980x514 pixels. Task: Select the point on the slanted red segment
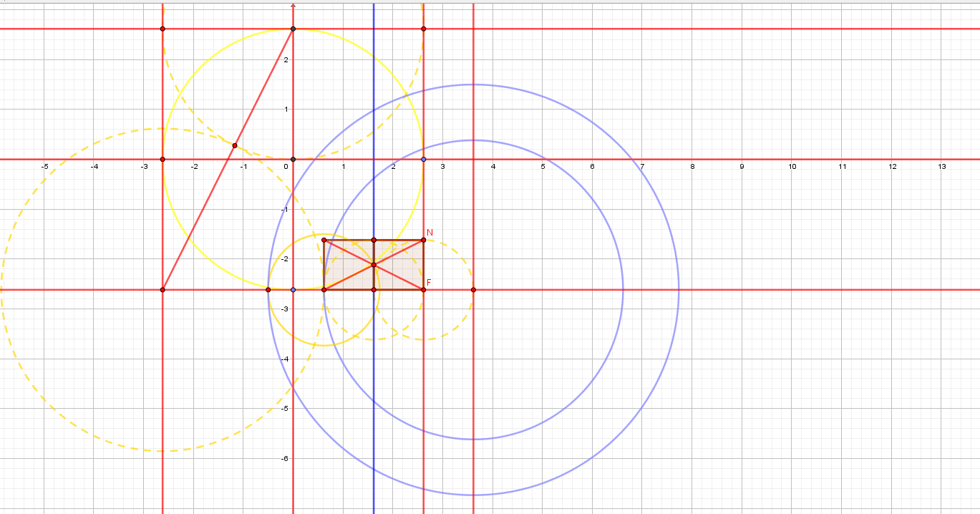pos(235,145)
